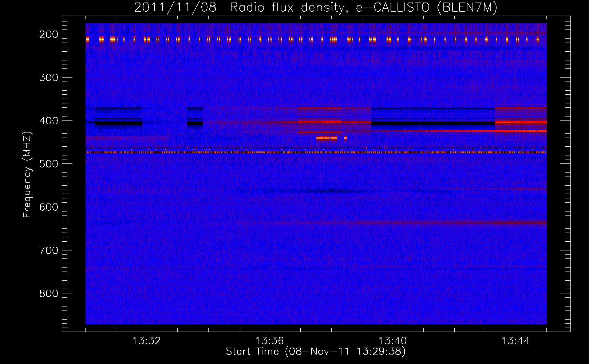Click the 'Start Time (08-Nov-11 13:29:38)' label
This screenshot has width=589, height=364.
click(x=316, y=352)
